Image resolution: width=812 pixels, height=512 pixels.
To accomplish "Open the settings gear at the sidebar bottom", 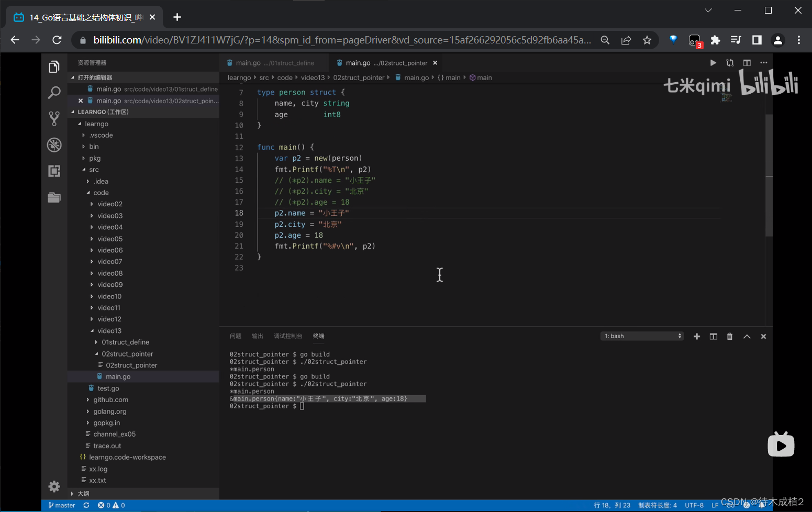I will 54,486.
